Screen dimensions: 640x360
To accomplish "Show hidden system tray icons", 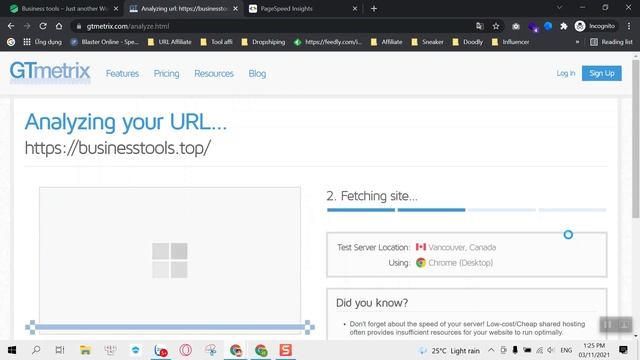I will (491, 350).
